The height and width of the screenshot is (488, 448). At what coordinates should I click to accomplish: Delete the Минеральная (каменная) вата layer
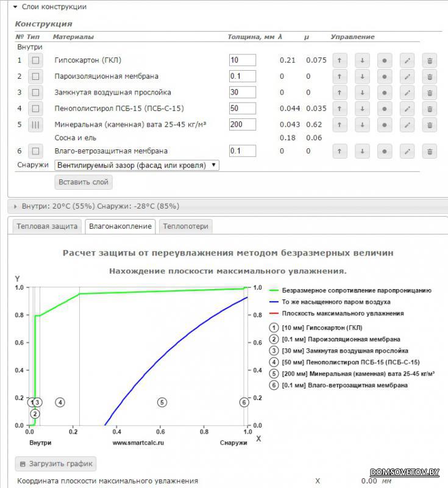[x=430, y=125]
